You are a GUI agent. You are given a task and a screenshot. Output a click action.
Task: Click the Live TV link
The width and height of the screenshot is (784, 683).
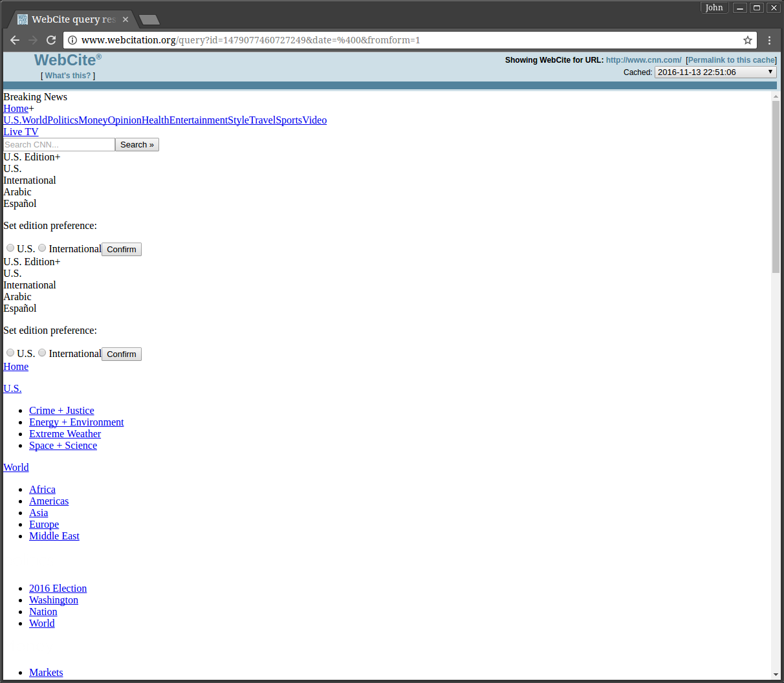tap(21, 132)
